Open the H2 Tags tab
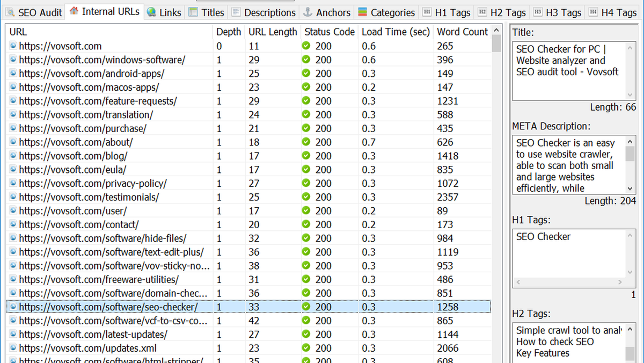Image resolution: width=644 pixels, height=363 pixels. tap(502, 12)
